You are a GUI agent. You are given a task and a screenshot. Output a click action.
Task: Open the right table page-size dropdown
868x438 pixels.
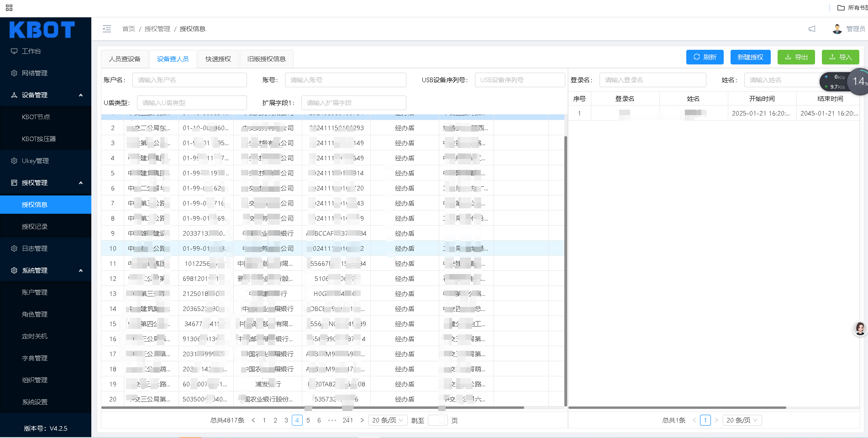click(742, 420)
